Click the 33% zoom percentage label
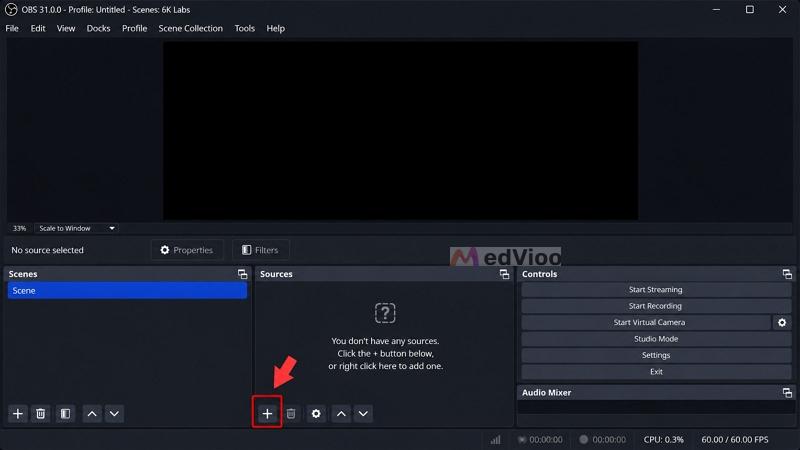 click(x=19, y=228)
